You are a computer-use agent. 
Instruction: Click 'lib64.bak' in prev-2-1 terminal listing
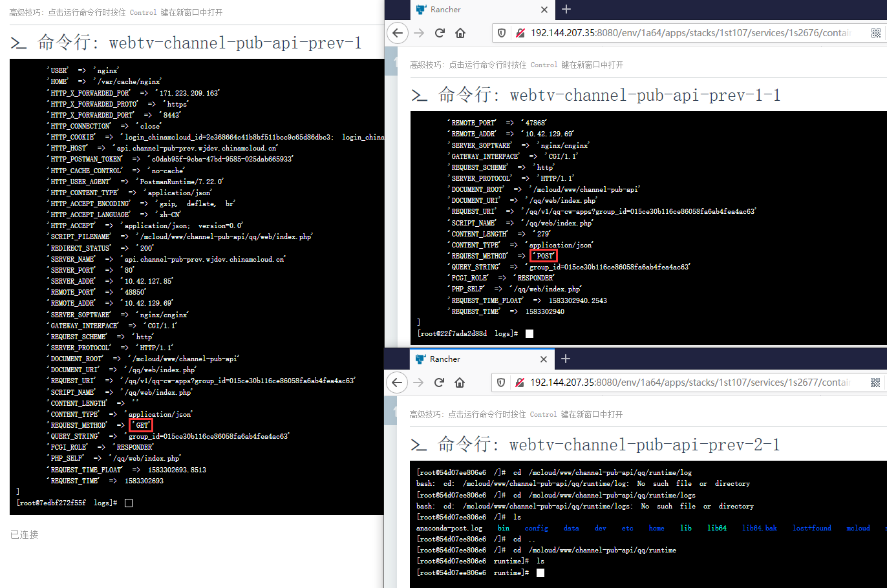point(760,528)
